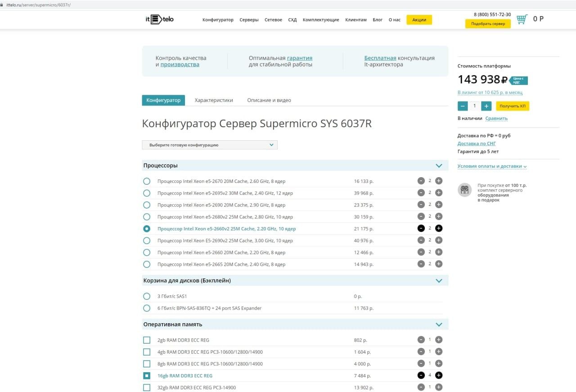Open the Описание и видео tab
Viewport: 576px width, 392px height.
[269, 100]
